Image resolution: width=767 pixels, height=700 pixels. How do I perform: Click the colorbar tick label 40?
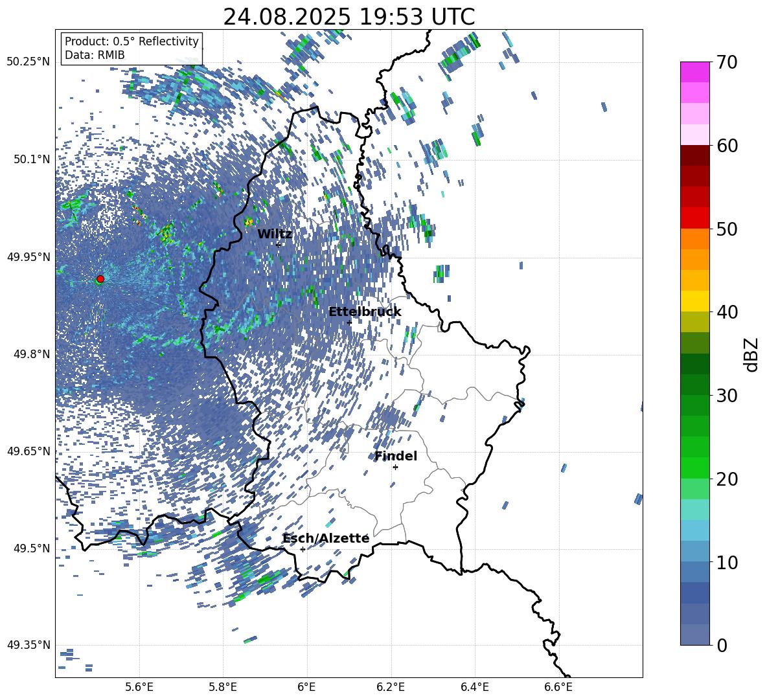point(727,312)
